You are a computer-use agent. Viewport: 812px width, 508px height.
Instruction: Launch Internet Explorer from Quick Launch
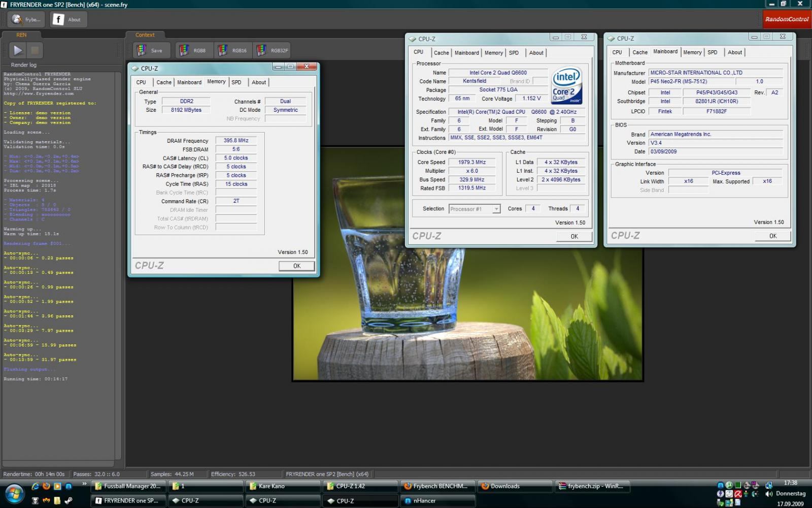click(x=35, y=486)
